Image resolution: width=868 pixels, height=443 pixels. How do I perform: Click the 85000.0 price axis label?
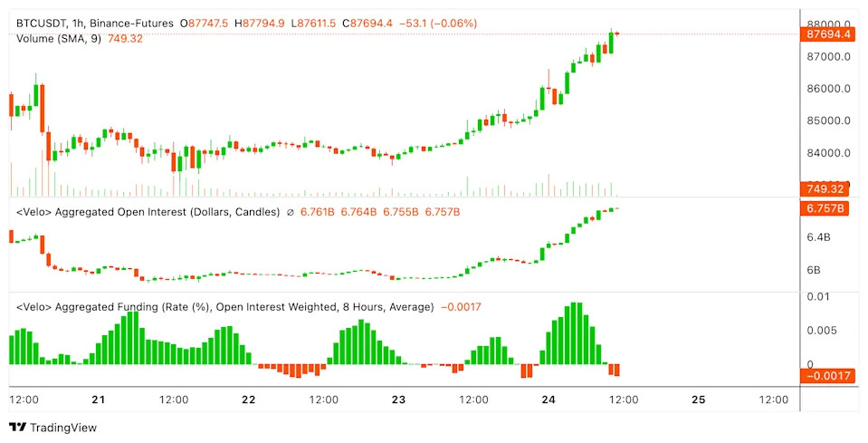click(x=829, y=120)
